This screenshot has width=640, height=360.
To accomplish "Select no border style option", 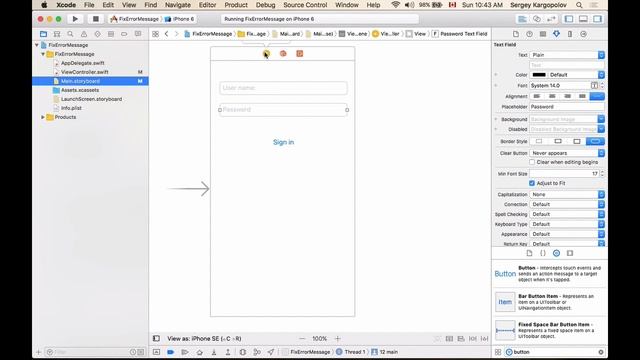I will point(539,141).
